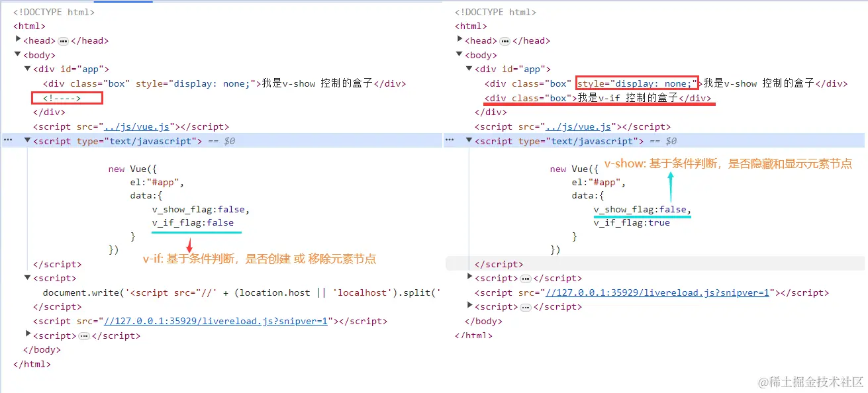
Task: Collapse the document.write script node in left panel
Action: click(x=28, y=278)
